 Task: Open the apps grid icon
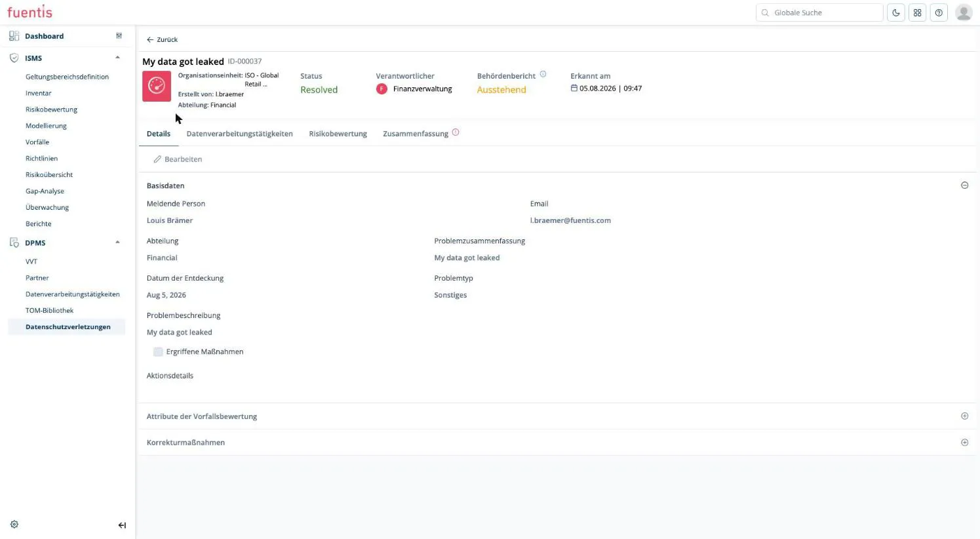click(917, 12)
